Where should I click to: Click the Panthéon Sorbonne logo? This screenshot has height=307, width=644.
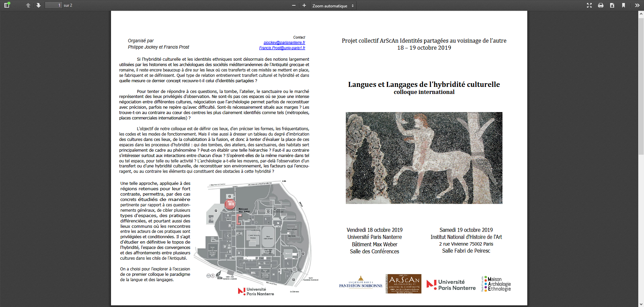click(x=361, y=283)
